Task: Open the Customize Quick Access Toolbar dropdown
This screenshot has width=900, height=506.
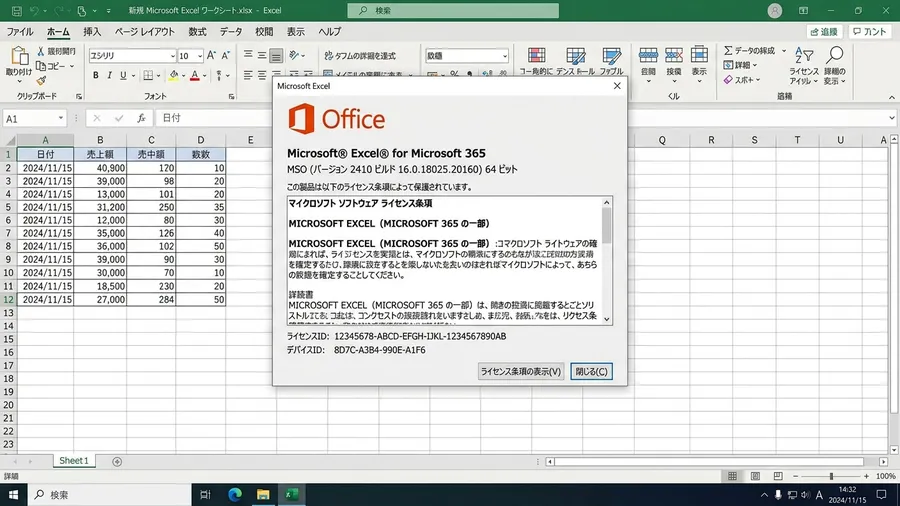Action: click(x=108, y=11)
